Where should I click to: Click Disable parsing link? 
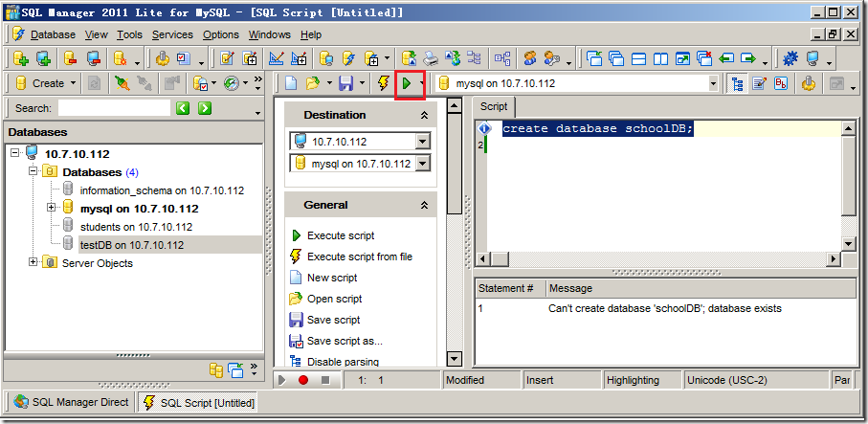(x=344, y=362)
